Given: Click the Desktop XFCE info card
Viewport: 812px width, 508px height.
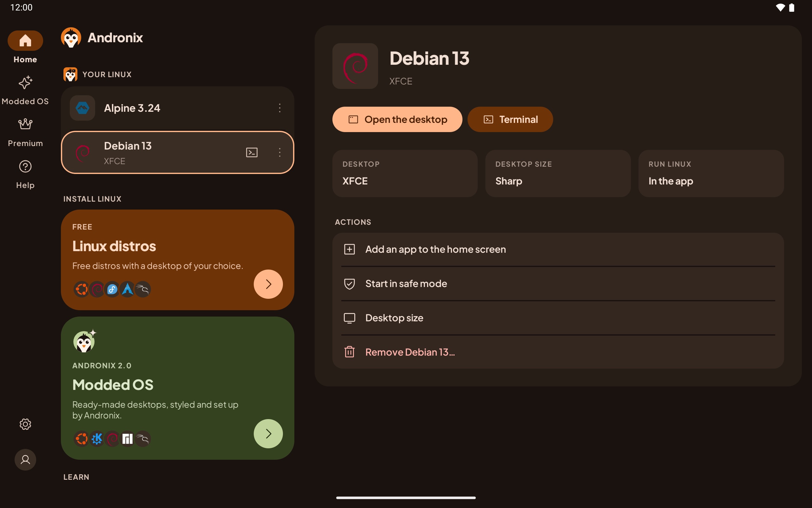Looking at the screenshot, I should click(x=405, y=173).
